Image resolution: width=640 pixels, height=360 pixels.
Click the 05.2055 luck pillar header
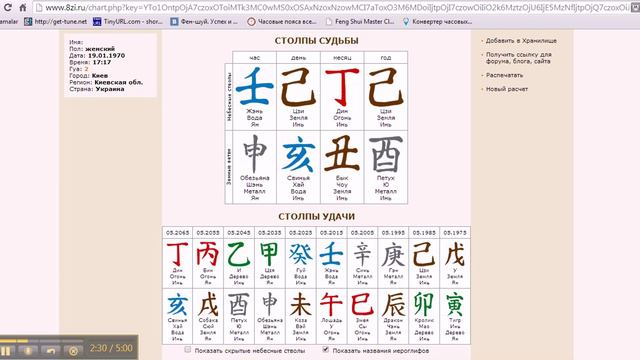click(208, 233)
